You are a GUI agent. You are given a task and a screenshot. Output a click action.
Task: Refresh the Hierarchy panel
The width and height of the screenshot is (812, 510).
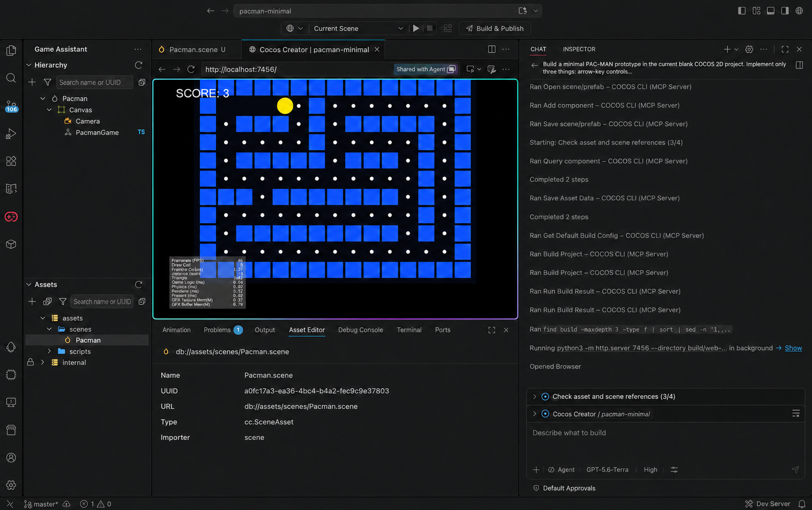point(138,65)
